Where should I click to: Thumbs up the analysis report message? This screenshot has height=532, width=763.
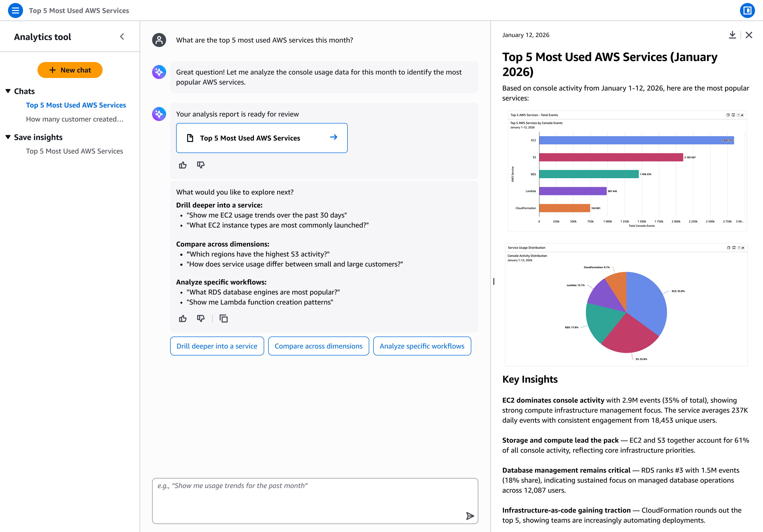(x=183, y=165)
